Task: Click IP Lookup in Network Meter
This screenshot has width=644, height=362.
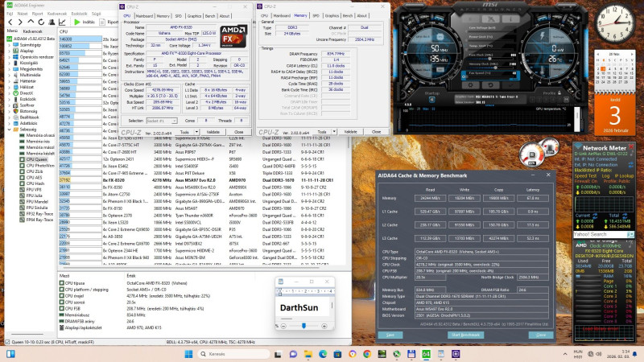Action: pyautogui.click(x=625, y=175)
